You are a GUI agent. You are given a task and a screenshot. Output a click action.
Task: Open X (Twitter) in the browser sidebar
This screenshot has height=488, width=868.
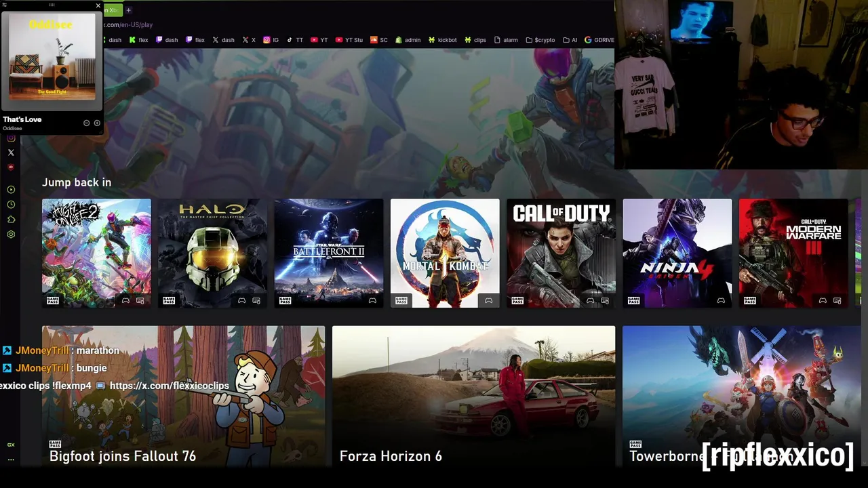[11, 152]
